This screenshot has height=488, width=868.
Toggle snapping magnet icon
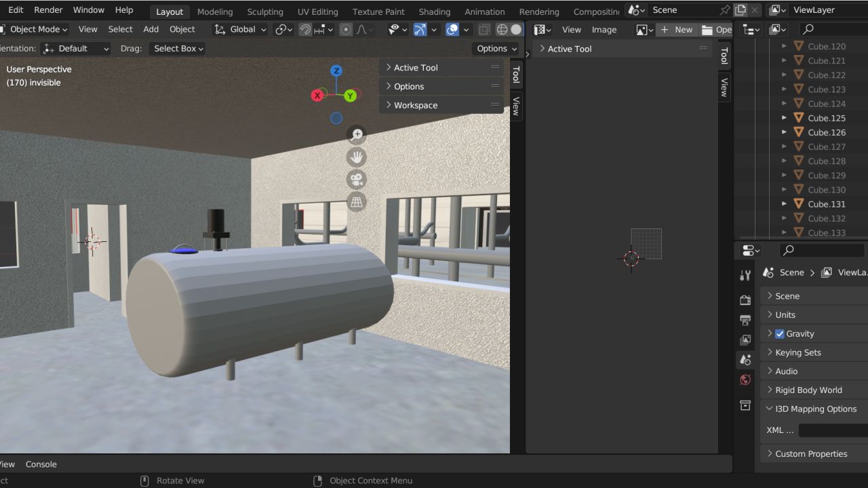(306, 29)
